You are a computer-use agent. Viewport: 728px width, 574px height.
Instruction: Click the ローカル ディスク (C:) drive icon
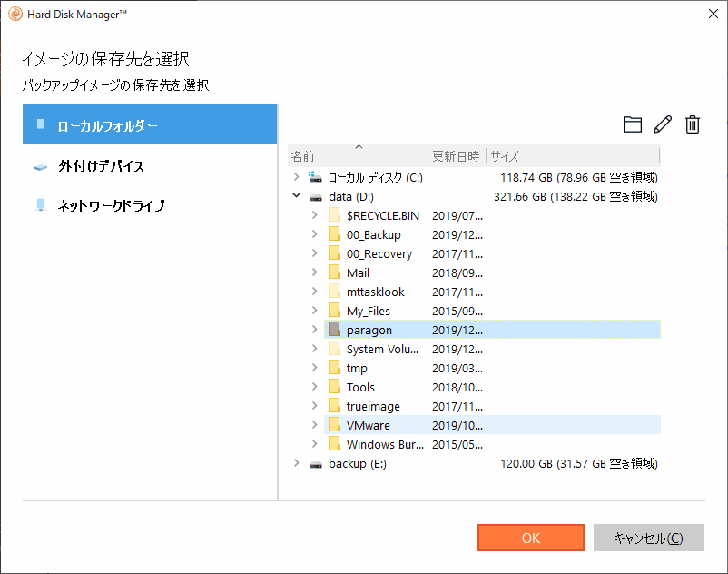315,177
